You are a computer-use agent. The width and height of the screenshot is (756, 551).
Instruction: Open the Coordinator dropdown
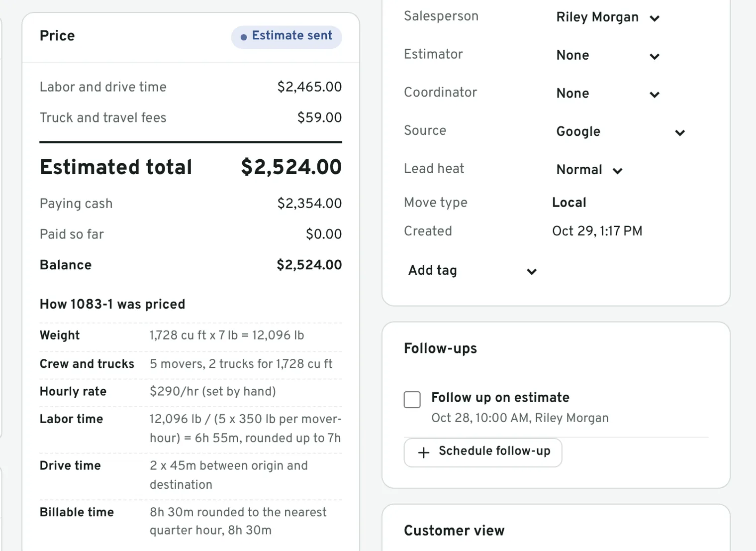pos(608,94)
